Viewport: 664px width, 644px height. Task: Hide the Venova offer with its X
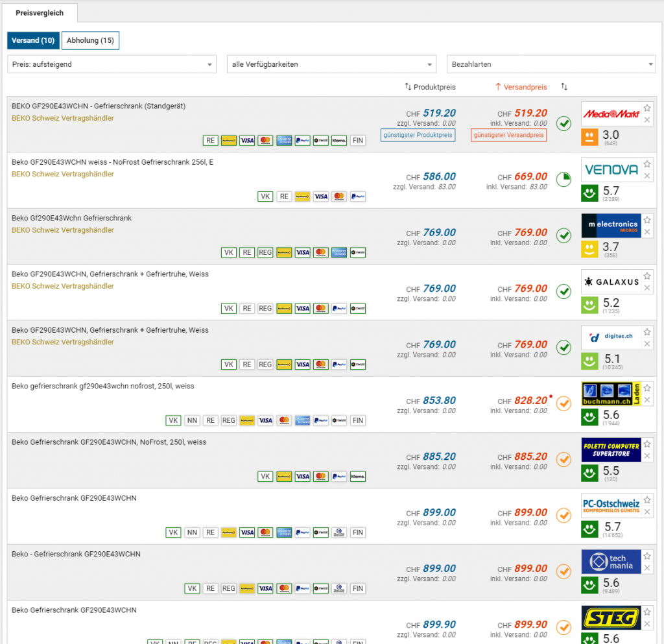(647, 176)
